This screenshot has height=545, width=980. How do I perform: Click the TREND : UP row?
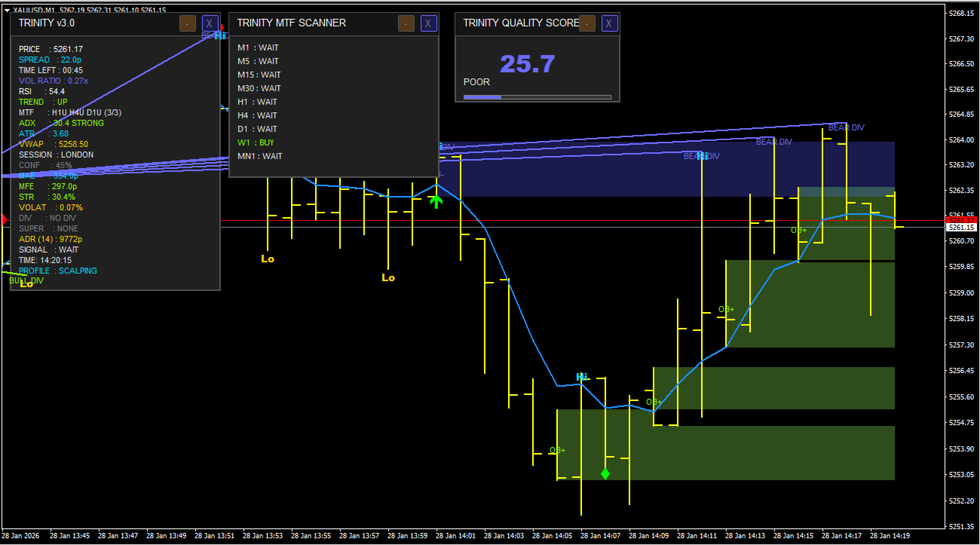[43, 102]
